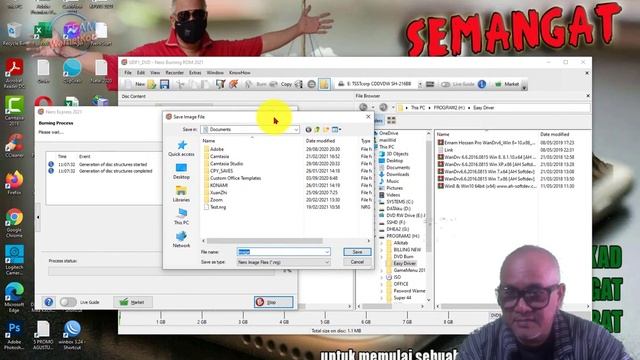Click the collapse arrow on Nero Express left edge

click(x=38, y=217)
